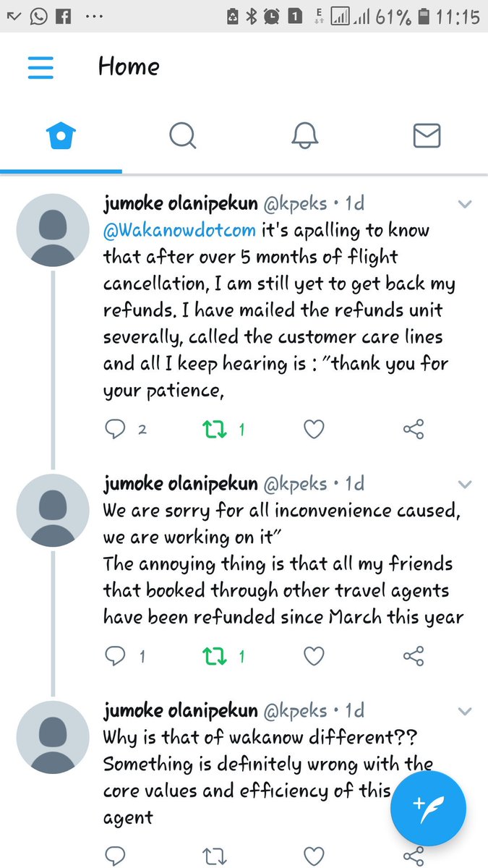Image resolution: width=488 pixels, height=868 pixels.
Task: Open the Messages envelope tab
Action: 427,135
